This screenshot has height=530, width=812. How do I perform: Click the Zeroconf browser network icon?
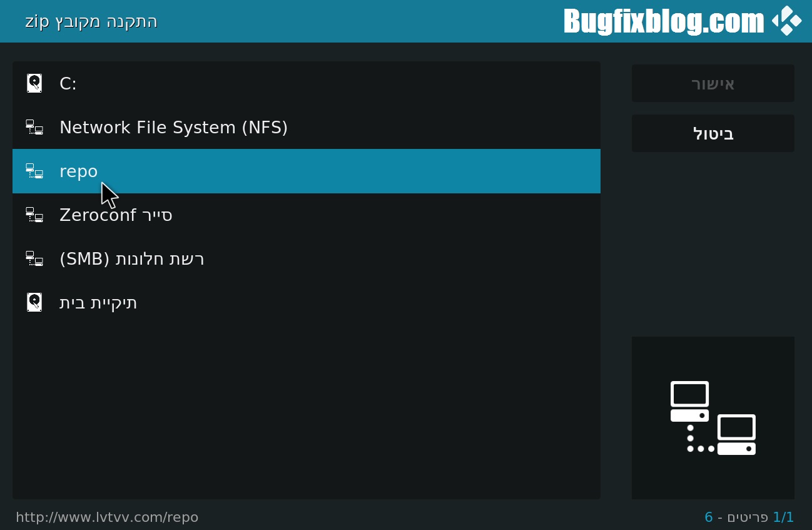pyautogui.click(x=34, y=215)
